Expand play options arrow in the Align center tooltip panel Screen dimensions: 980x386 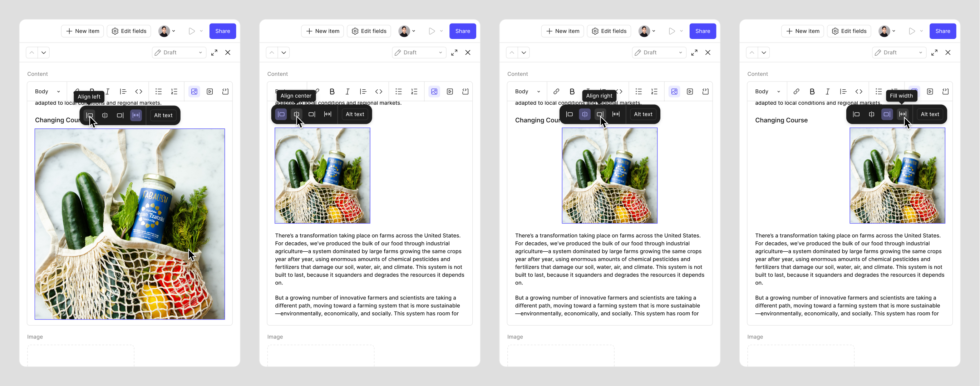(441, 31)
